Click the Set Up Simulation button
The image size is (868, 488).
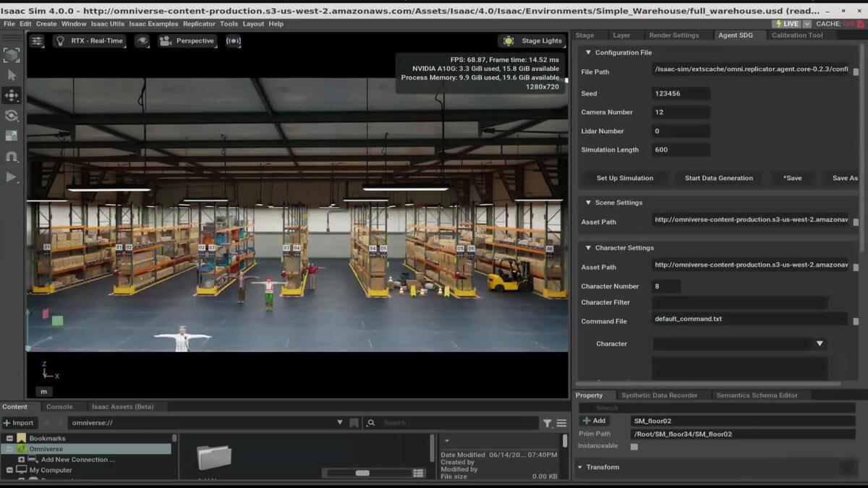[624, 178]
